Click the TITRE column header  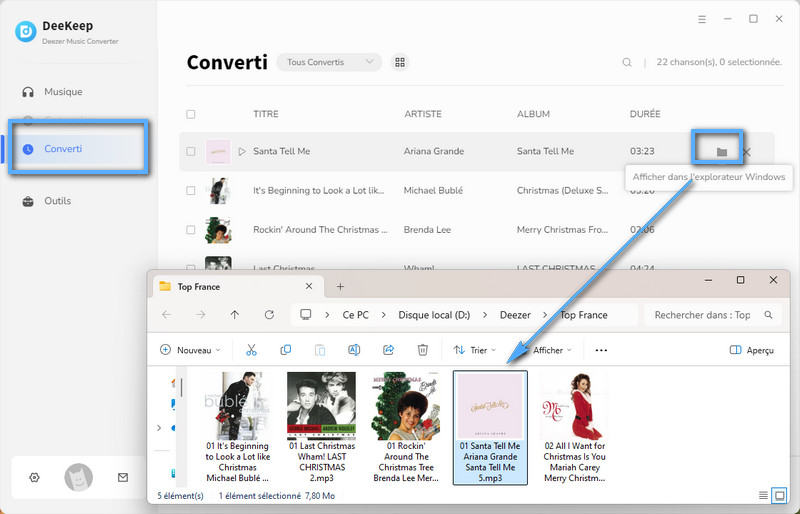[266, 114]
